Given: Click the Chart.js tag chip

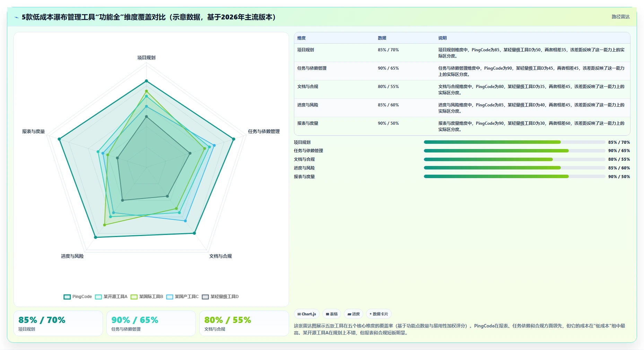Looking at the screenshot, I should 307,314.
